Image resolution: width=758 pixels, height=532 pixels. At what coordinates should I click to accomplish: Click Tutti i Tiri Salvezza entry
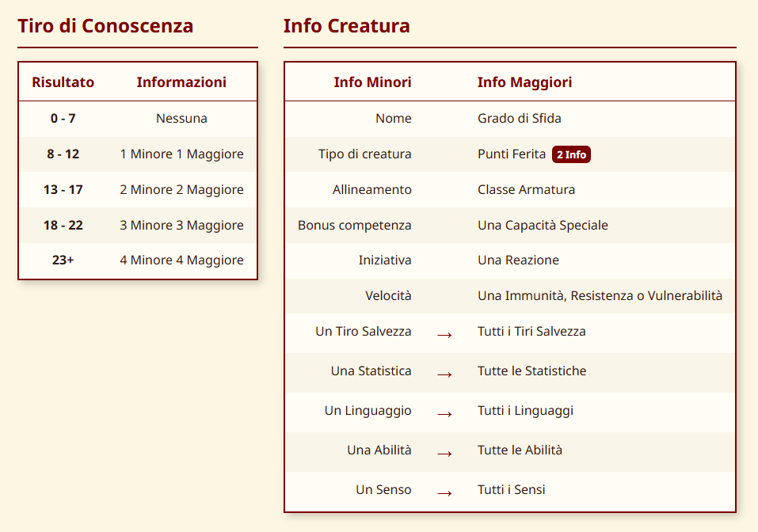pos(531,332)
